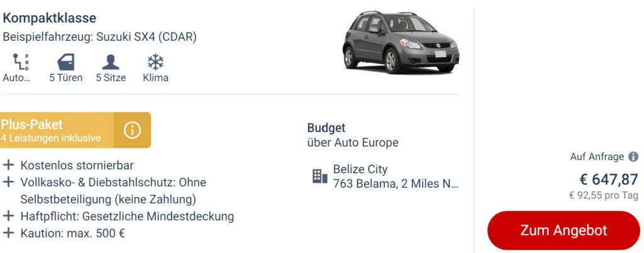Screen dimensions: 644x253
Task: Click the person icon for 5 Sitze
Action: tap(111, 62)
